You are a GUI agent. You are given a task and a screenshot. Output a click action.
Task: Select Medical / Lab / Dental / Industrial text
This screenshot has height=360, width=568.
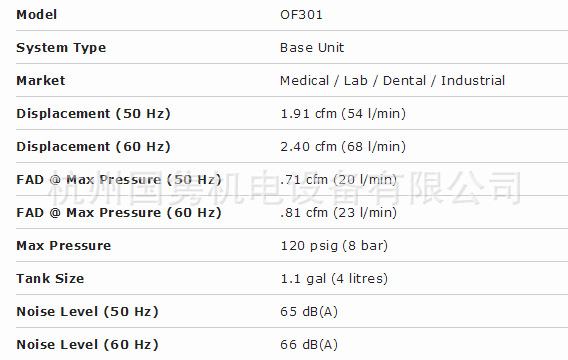[x=392, y=81]
